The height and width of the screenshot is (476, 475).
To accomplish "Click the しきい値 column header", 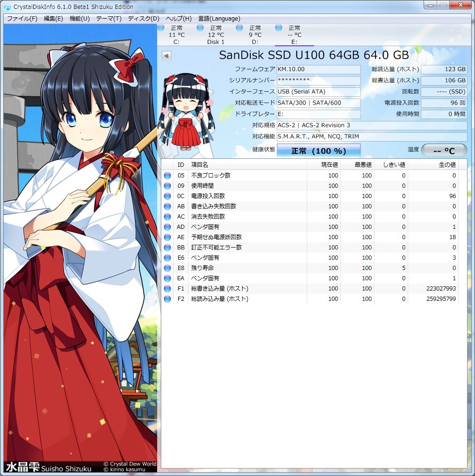I will [391, 164].
